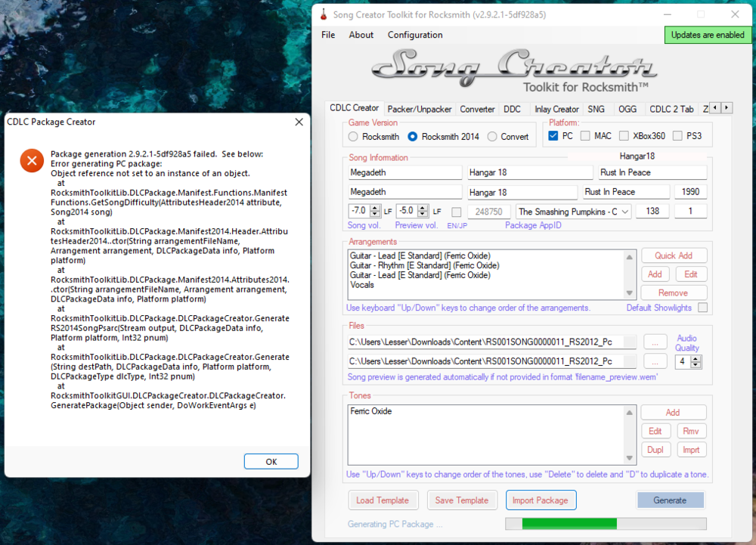Select the Rocksmith game version radio button
Viewport: 756px width, 545px height.
(x=353, y=137)
